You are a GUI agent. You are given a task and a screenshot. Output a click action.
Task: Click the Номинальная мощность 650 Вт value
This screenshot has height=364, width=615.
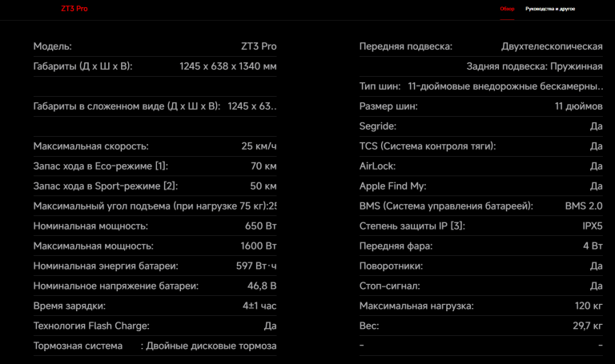tap(260, 226)
